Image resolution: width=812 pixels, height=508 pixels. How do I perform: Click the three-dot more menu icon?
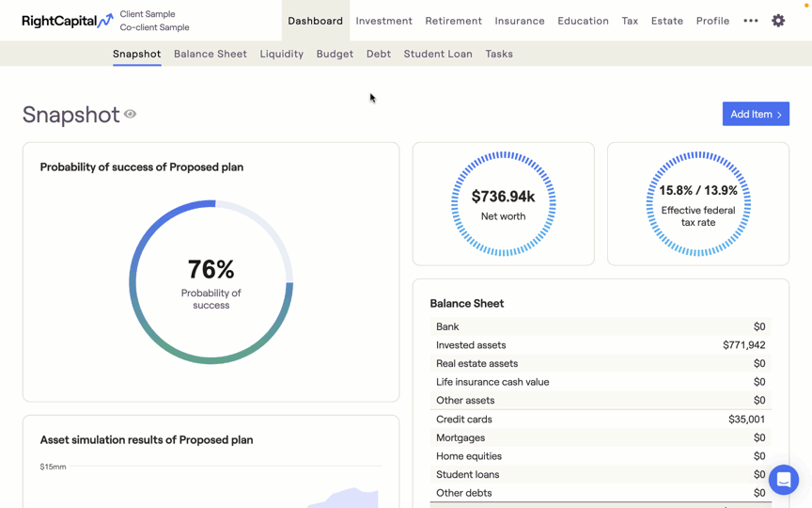[x=750, y=21]
